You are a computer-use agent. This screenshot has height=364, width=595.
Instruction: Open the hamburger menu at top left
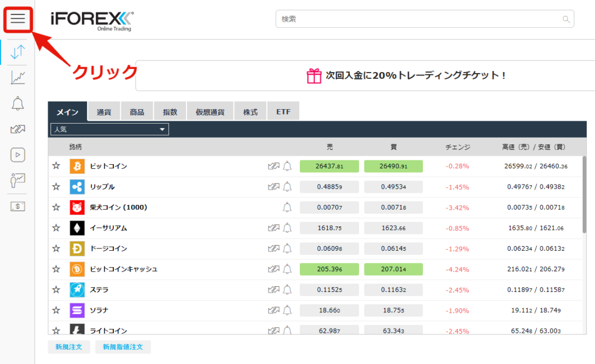[x=17, y=19]
